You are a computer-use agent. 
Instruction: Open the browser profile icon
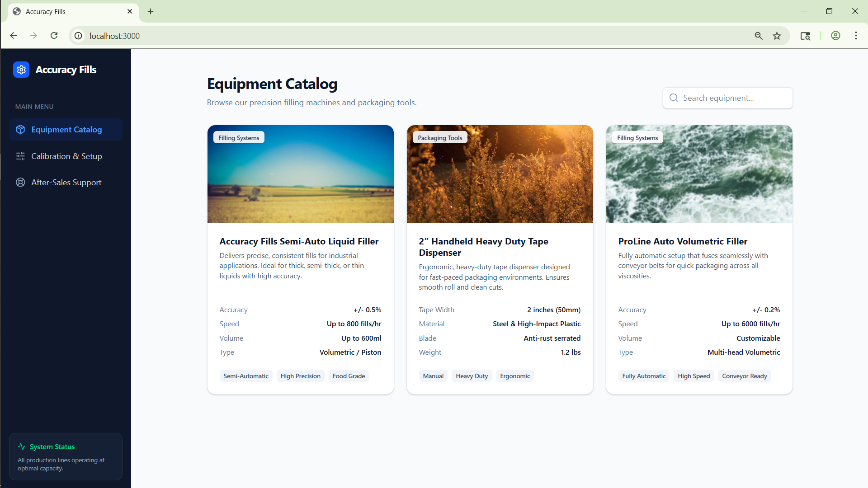coord(835,36)
